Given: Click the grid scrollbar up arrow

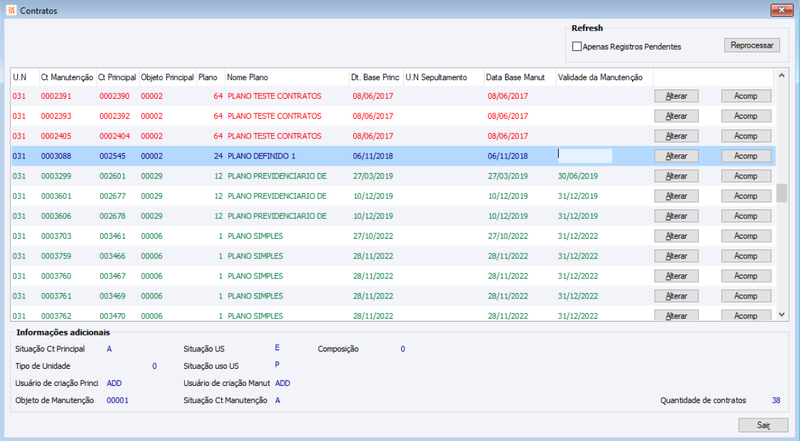Looking at the screenshot, I should coord(781,76).
